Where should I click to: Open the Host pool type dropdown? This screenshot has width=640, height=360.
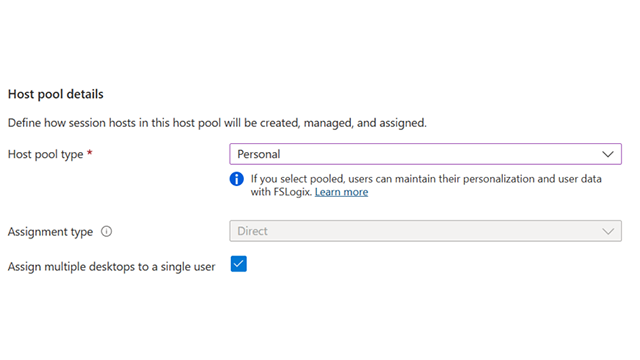[x=425, y=154]
